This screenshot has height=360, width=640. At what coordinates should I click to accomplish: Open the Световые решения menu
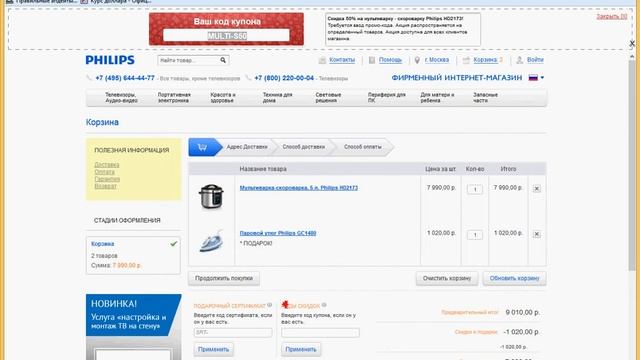(x=328, y=98)
